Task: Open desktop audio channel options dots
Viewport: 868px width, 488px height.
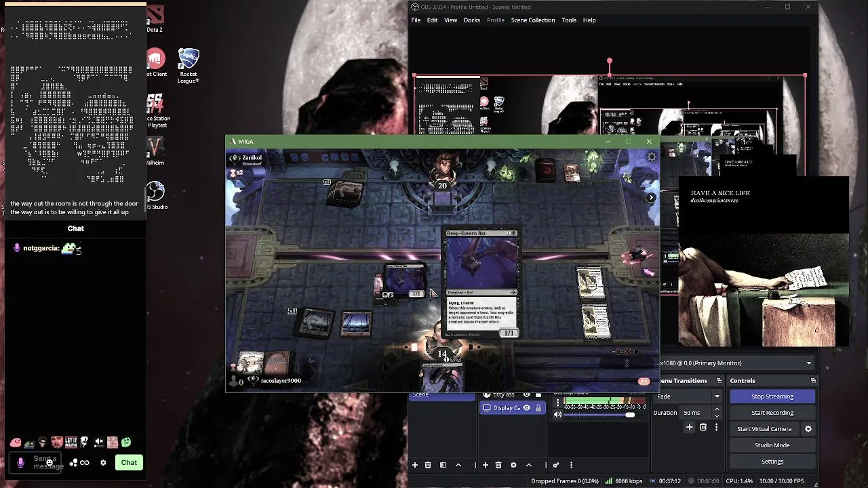Action: point(557,403)
